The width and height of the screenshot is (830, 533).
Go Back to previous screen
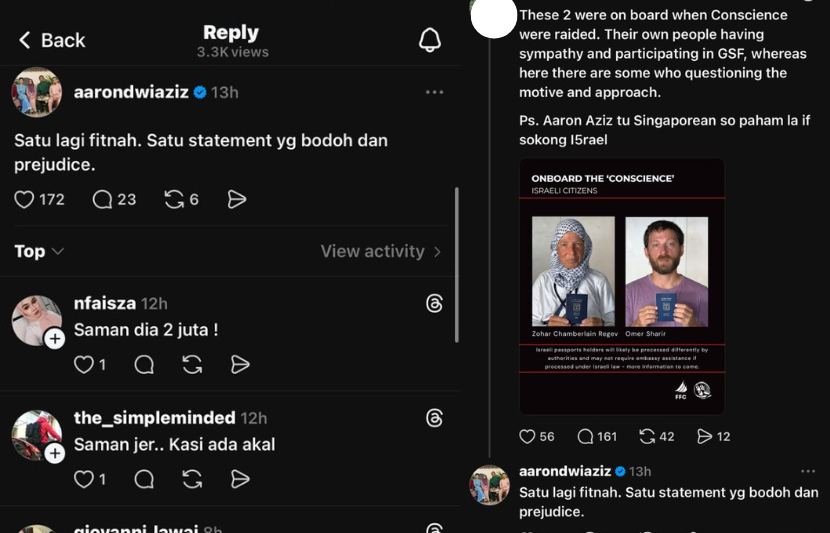pos(52,40)
